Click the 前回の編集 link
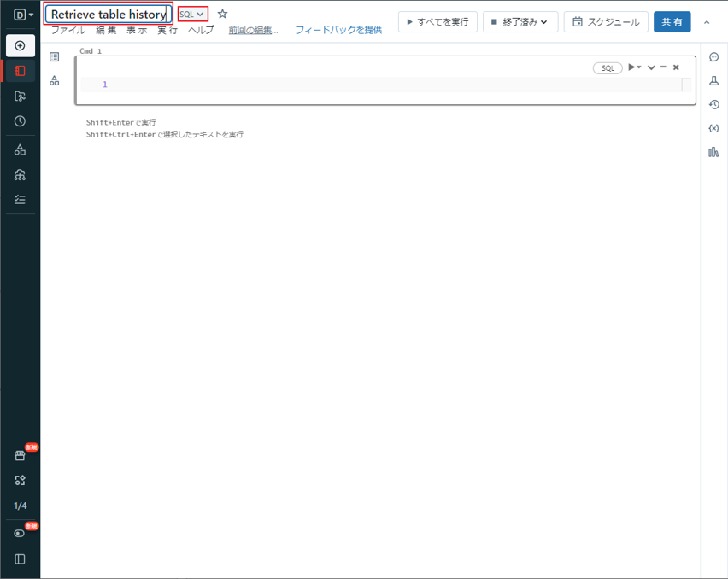This screenshot has width=728, height=579. (x=254, y=30)
